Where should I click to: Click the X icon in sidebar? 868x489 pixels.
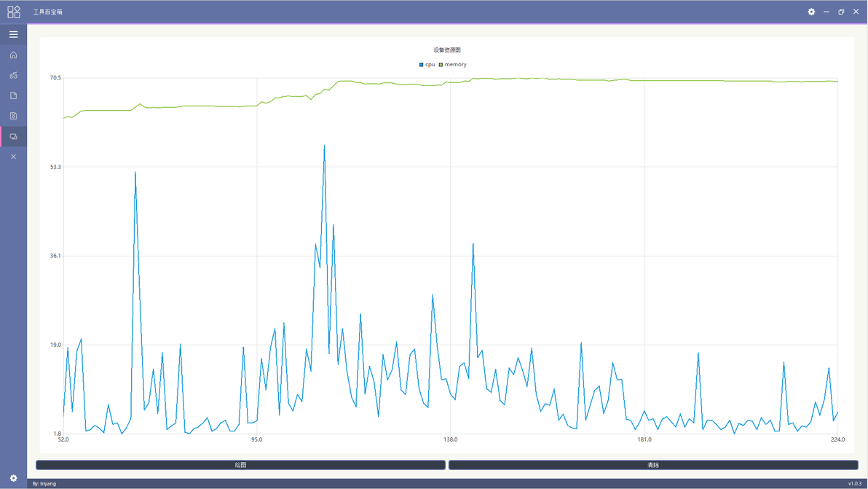click(x=13, y=157)
